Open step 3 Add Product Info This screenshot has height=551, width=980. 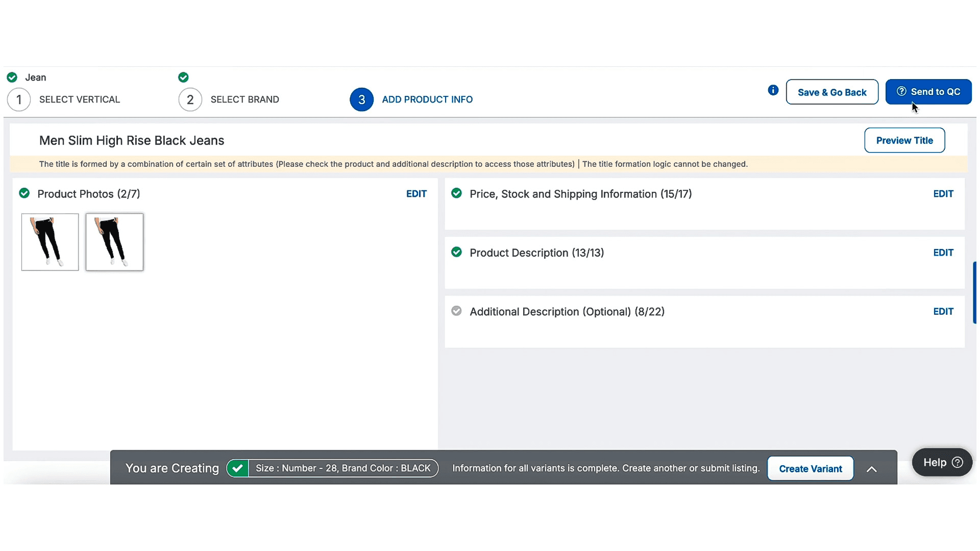tap(361, 99)
